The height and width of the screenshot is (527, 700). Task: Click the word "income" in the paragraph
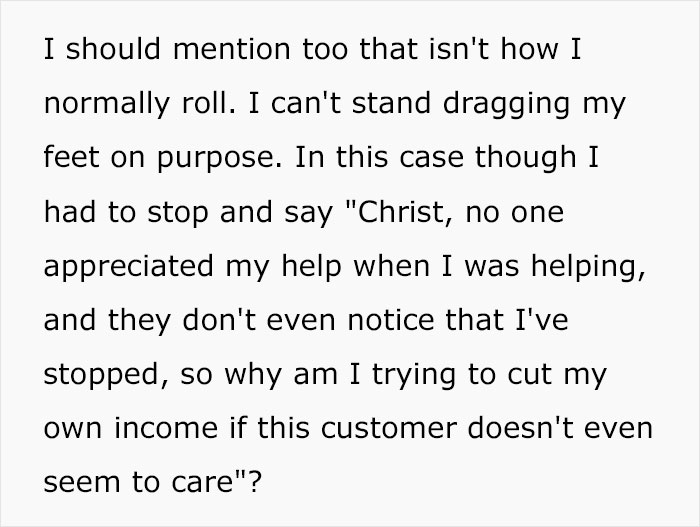(166, 428)
